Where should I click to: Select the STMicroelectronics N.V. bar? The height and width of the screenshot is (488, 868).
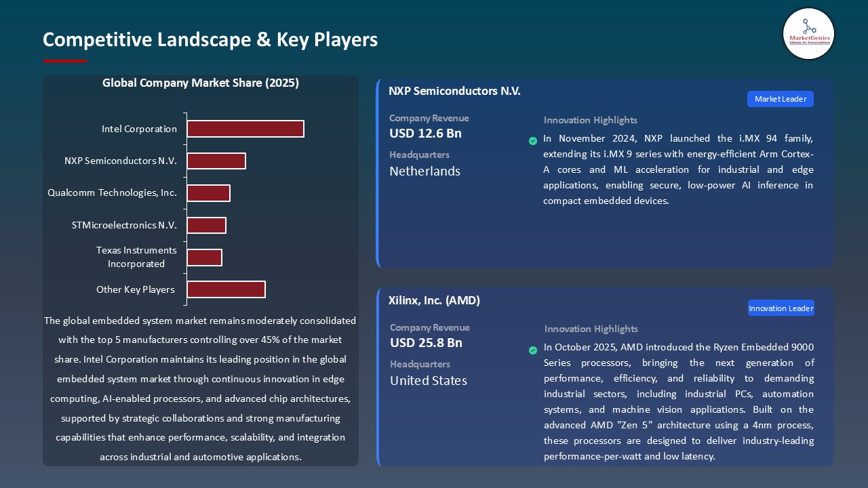click(206, 225)
